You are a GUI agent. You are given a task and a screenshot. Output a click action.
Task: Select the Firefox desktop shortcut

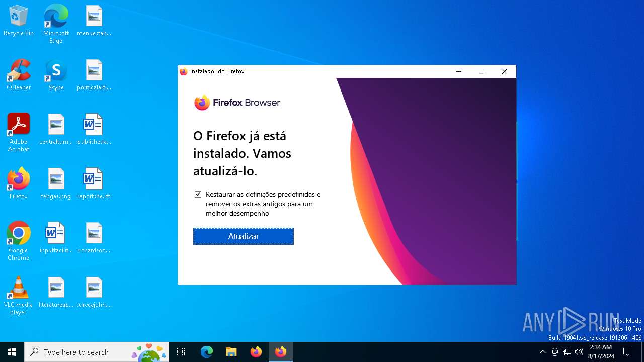tap(19, 184)
